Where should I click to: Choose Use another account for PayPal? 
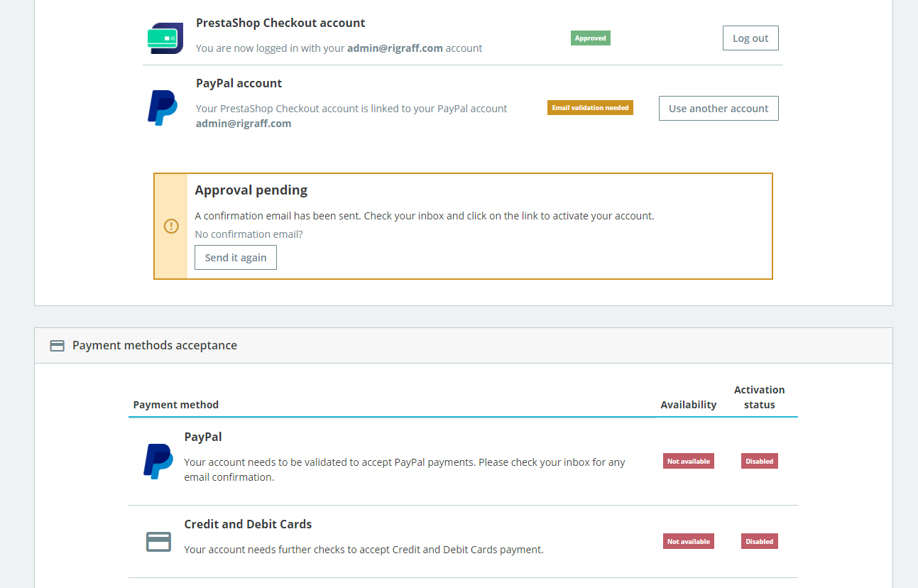pos(718,109)
